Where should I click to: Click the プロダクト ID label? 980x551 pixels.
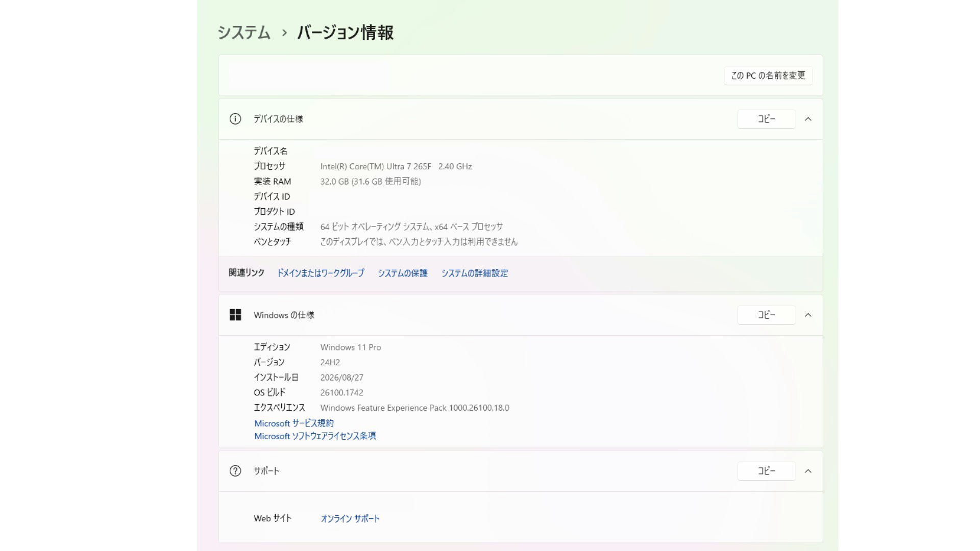pyautogui.click(x=274, y=211)
